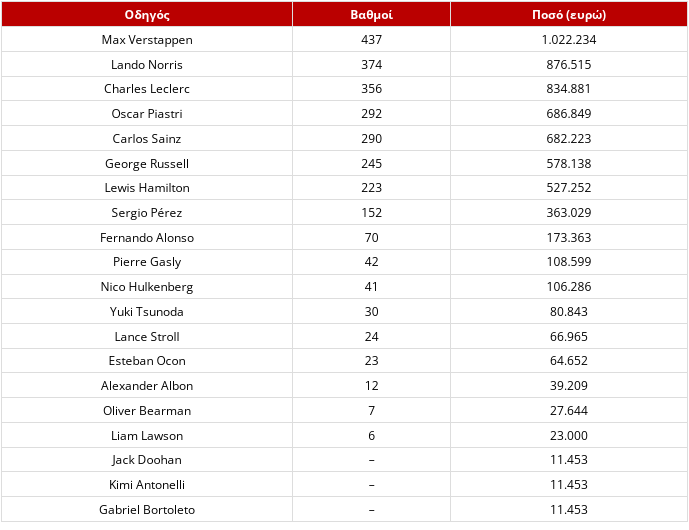Click Oscar Piastri's amount 686.849
Screen dimensions: 689x530
coord(569,114)
